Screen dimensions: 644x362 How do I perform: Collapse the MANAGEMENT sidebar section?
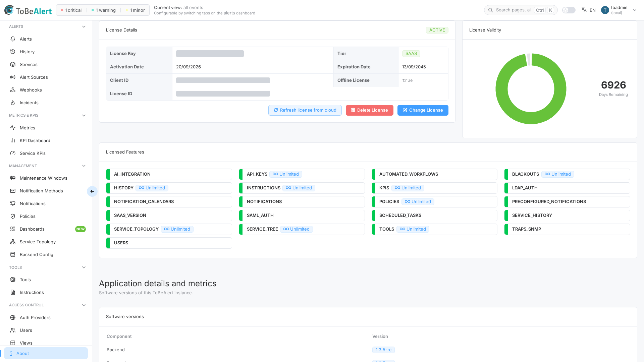[x=84, y=166]
